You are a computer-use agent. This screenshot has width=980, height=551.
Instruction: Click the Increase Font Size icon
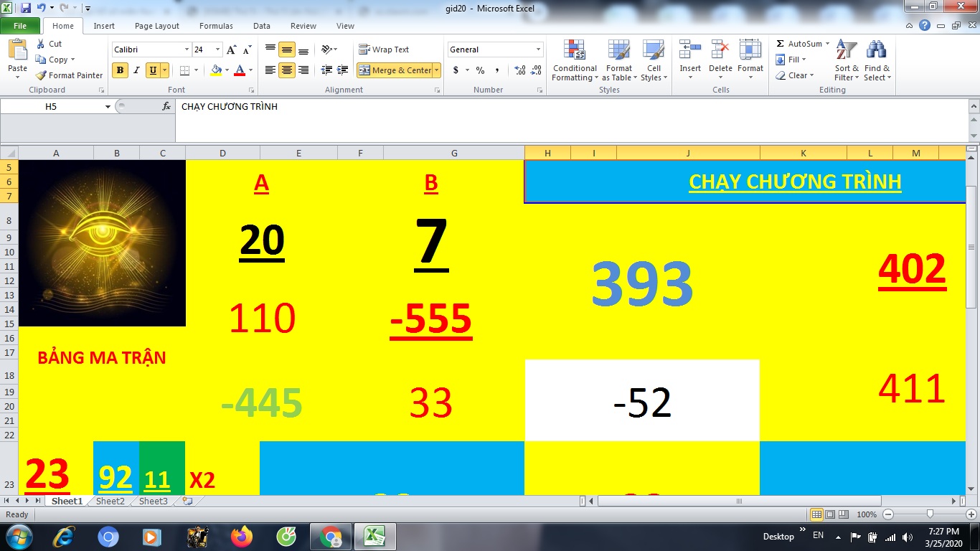[231, 50]
